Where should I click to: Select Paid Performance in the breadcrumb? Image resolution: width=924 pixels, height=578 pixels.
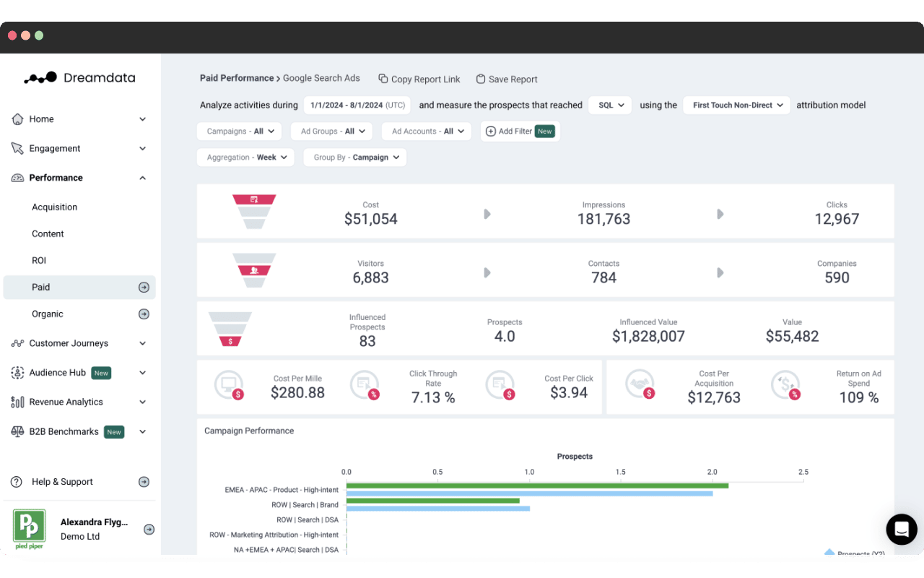pos(237,78)
